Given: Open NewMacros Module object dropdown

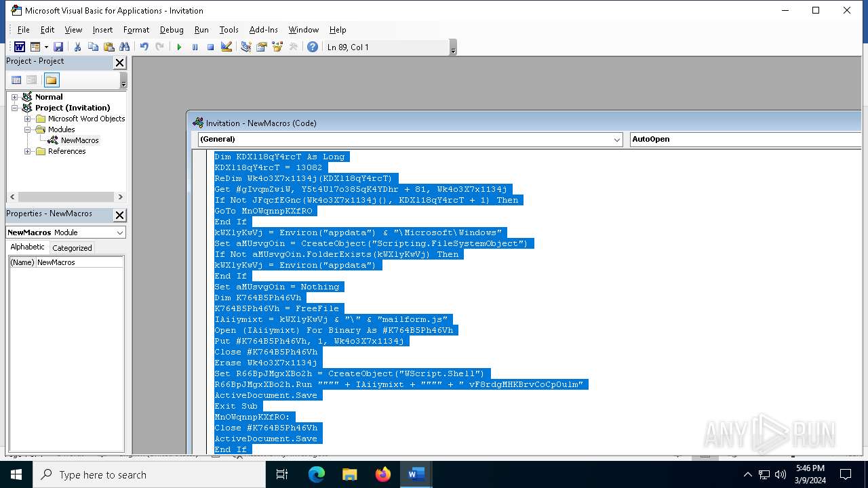Looking at the screenshot, I should click(120, 232).
